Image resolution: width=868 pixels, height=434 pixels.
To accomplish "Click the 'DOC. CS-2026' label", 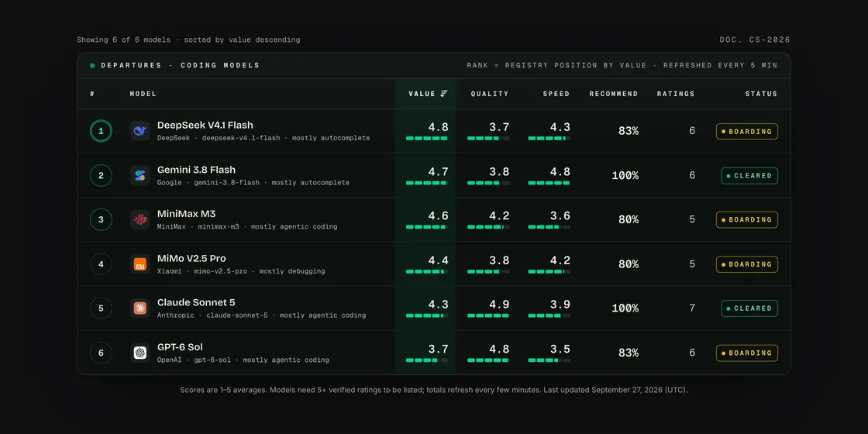I will coord(755,40).
